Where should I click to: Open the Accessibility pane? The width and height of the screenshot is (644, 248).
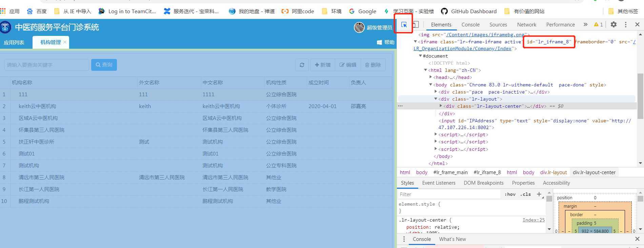coord(556,183)
